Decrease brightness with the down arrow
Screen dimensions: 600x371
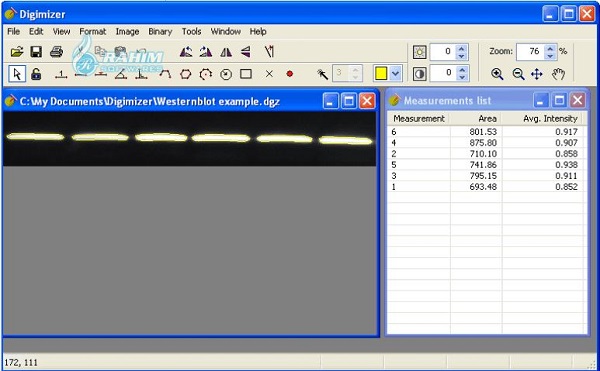[x=462, y=56]
